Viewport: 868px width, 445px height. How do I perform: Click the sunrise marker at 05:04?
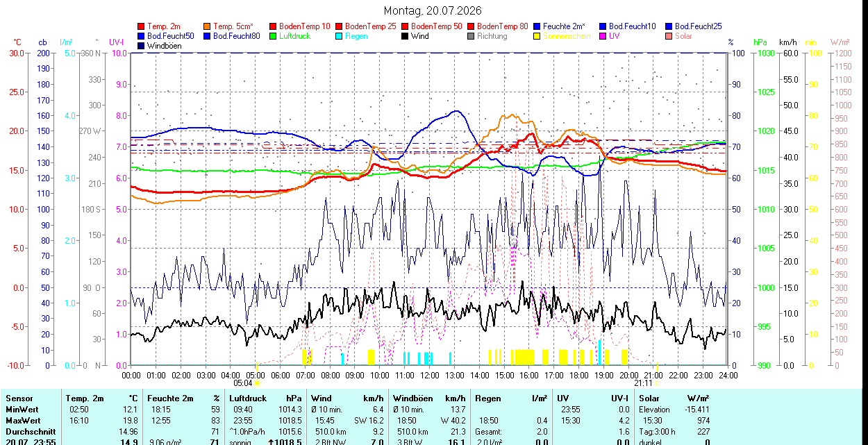[x=257, y=383]
